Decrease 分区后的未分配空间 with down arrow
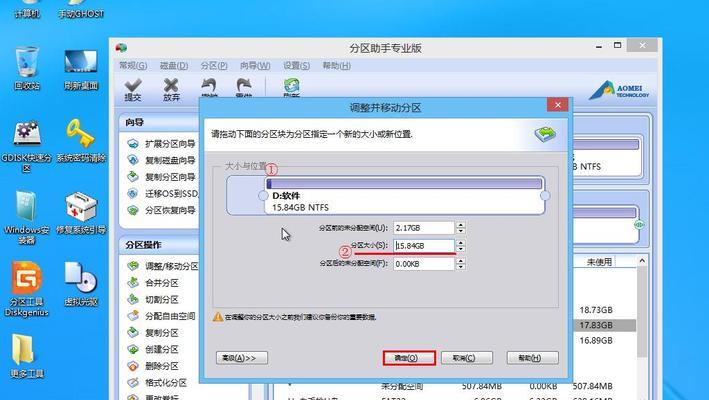 point(461,267)
